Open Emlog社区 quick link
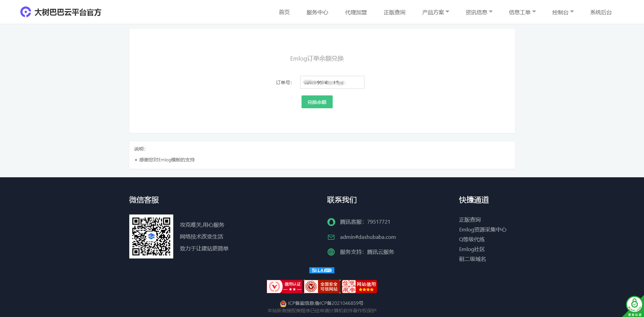This screenshot has height=317, width=644. pos(472,249)
